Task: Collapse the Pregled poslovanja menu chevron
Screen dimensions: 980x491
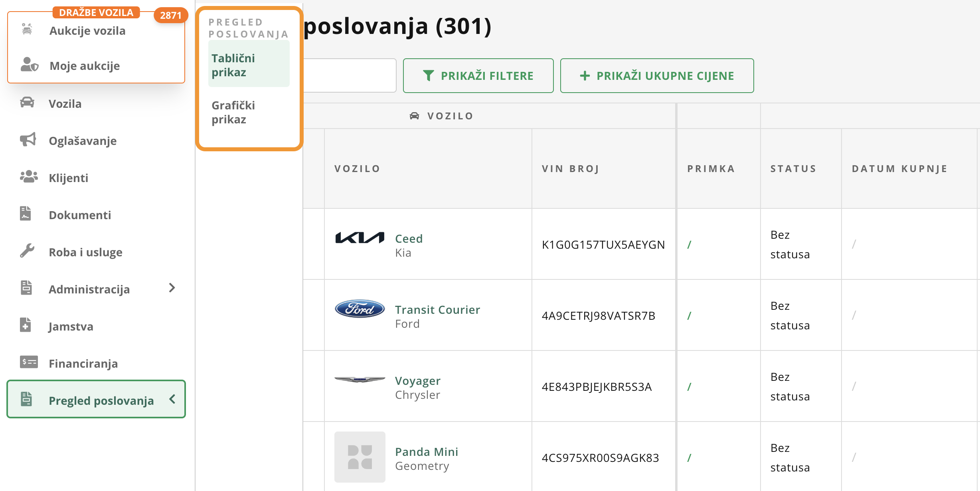Action: (x=172, y=400)
